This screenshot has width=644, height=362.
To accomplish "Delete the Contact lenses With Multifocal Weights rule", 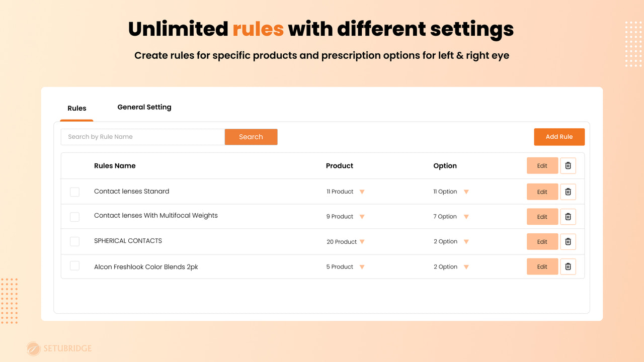I will point(568,216).
